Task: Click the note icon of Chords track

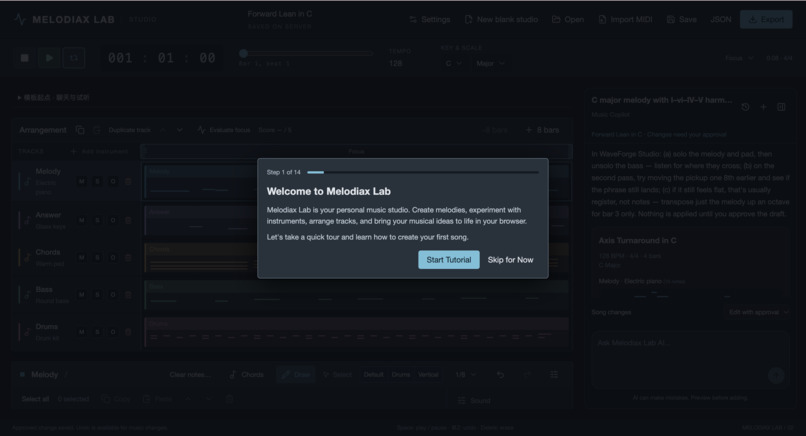Action: point(27,257)
